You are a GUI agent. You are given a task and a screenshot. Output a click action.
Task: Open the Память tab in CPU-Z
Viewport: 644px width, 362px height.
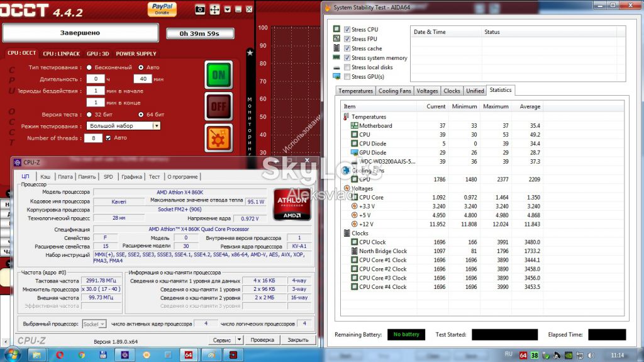tap(87, 177)
